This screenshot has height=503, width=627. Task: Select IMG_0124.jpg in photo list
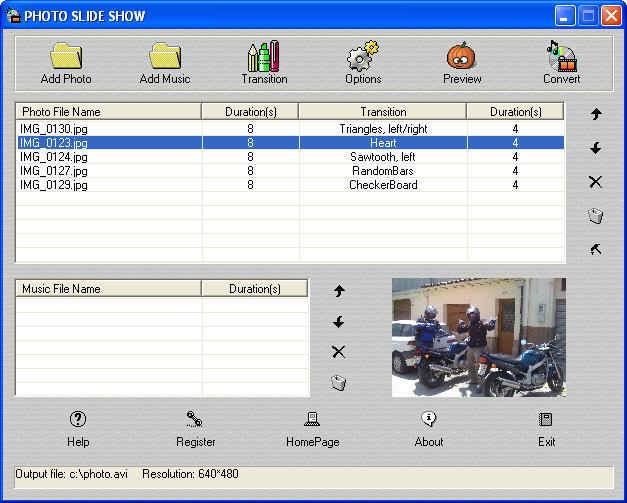pyautogui.click(x=54, y=157)
